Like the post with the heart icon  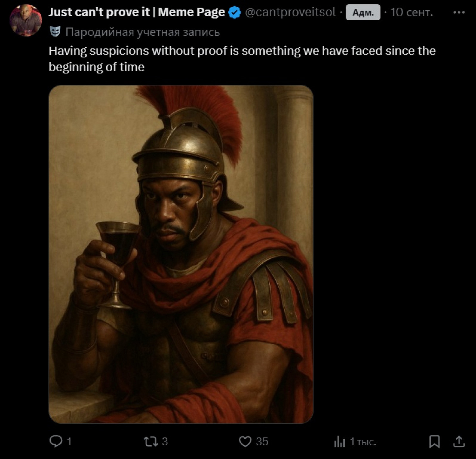point(245,442)
